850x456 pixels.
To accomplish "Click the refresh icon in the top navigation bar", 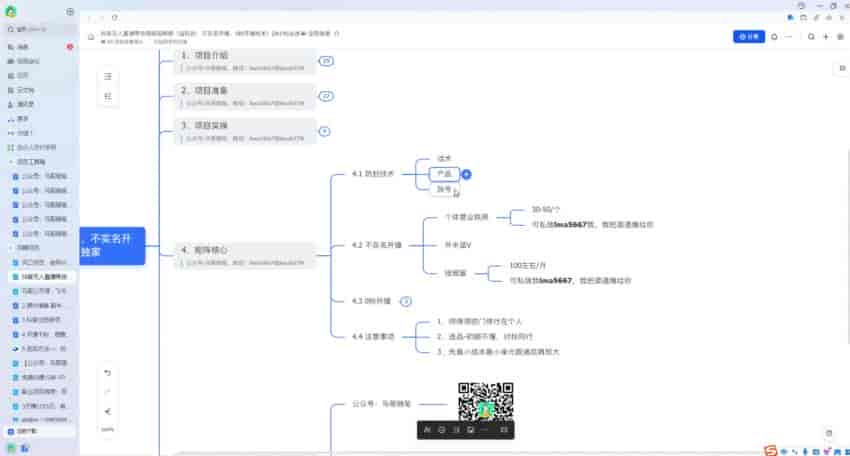I will pyautogui.click(x=115, y=17).
